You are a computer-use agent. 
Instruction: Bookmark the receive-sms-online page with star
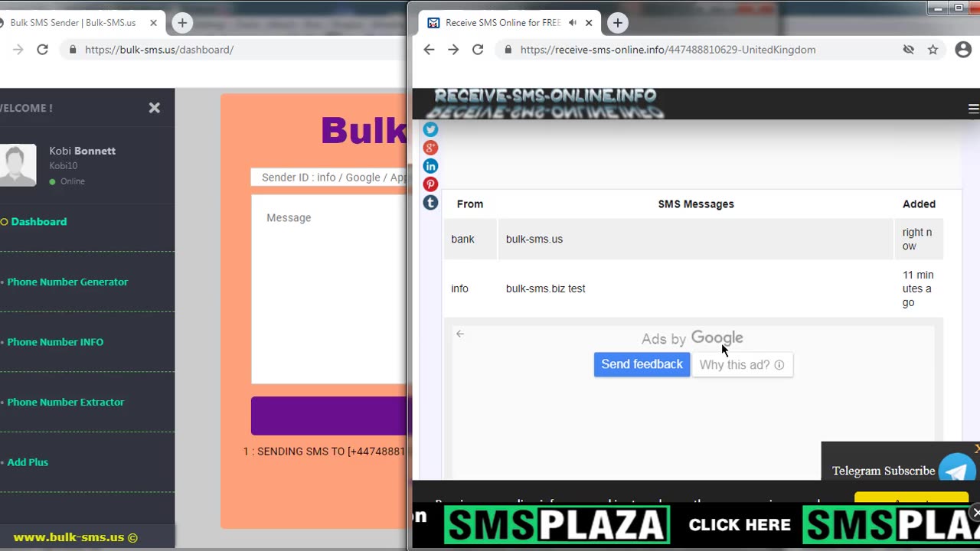(933, 50)
